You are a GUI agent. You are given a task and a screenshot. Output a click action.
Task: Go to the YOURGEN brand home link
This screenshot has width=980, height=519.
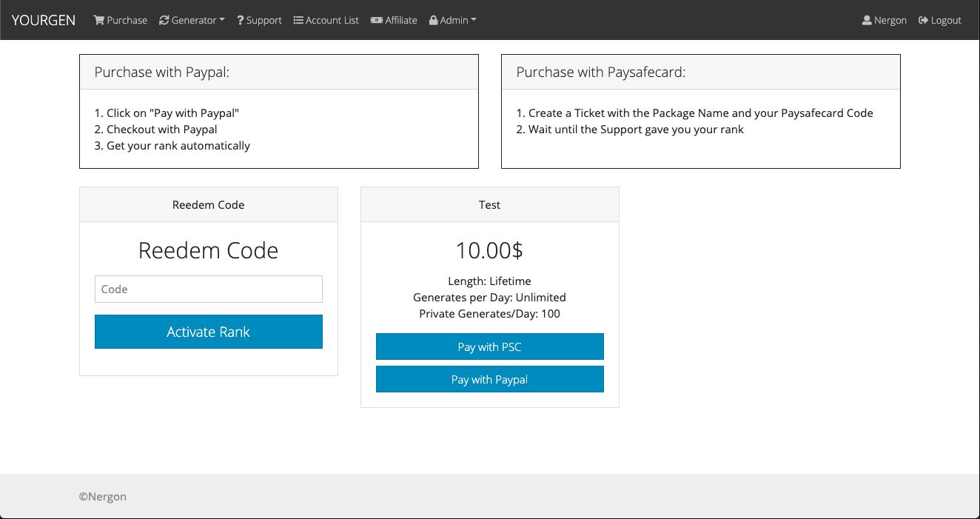pos(44,20)
